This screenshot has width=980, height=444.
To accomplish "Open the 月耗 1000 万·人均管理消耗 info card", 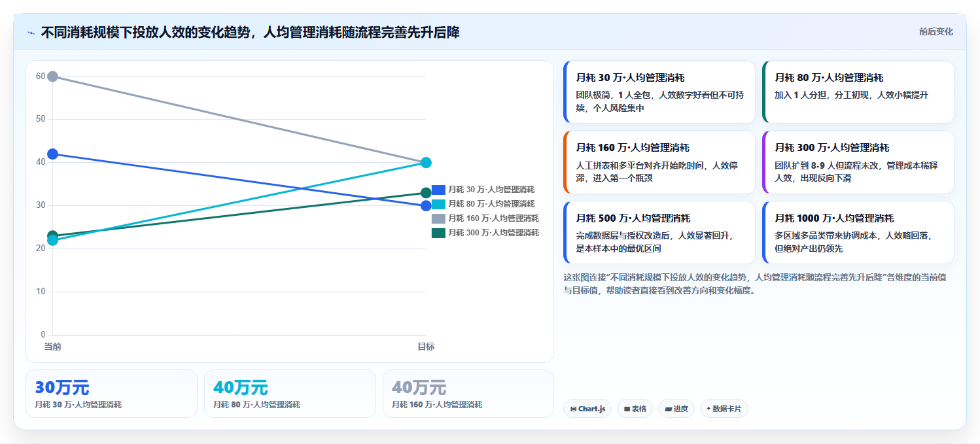I will tap(858, 232).
